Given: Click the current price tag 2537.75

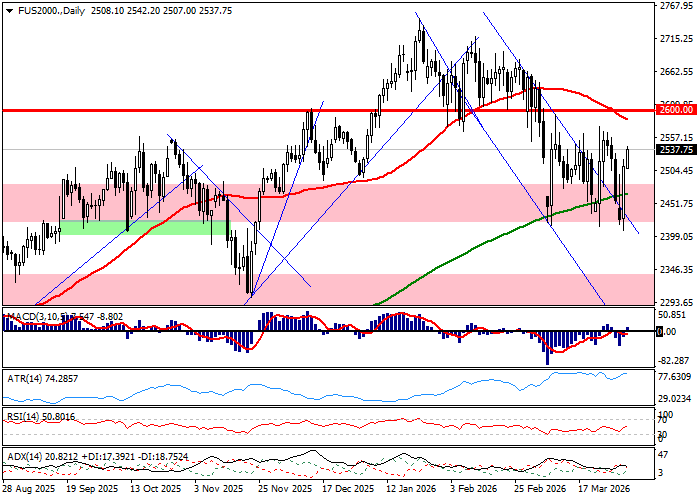Looking at the screenshot, I should (x=676, y=150).
